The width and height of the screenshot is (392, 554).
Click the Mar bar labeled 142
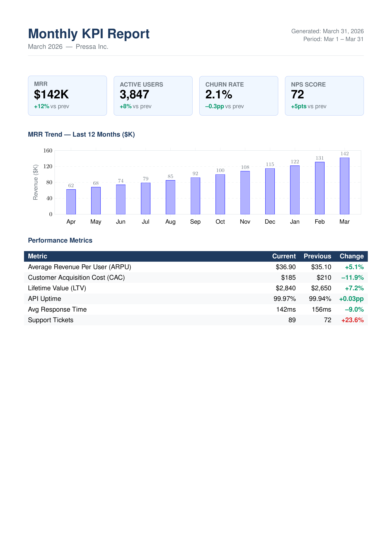(344, 186)
